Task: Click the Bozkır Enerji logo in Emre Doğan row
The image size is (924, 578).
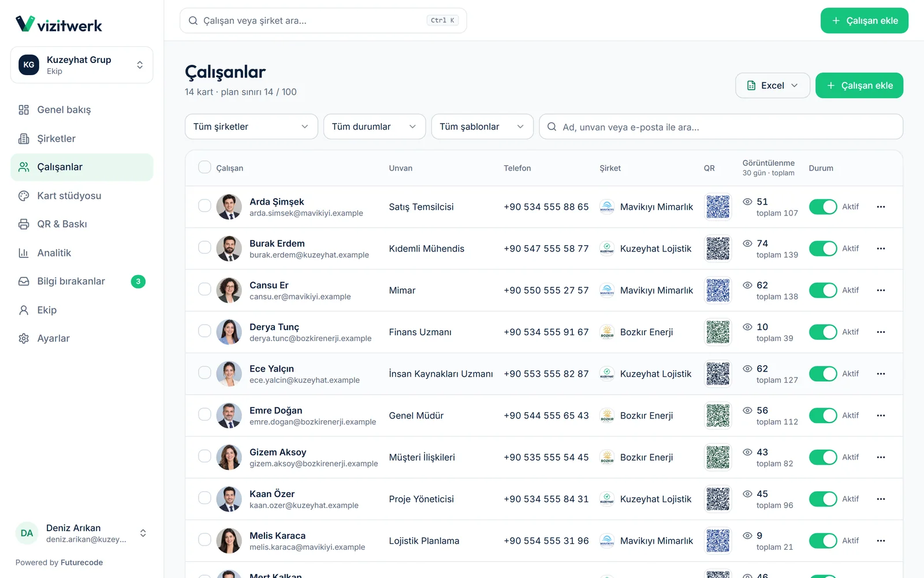Action: (607, 416)
